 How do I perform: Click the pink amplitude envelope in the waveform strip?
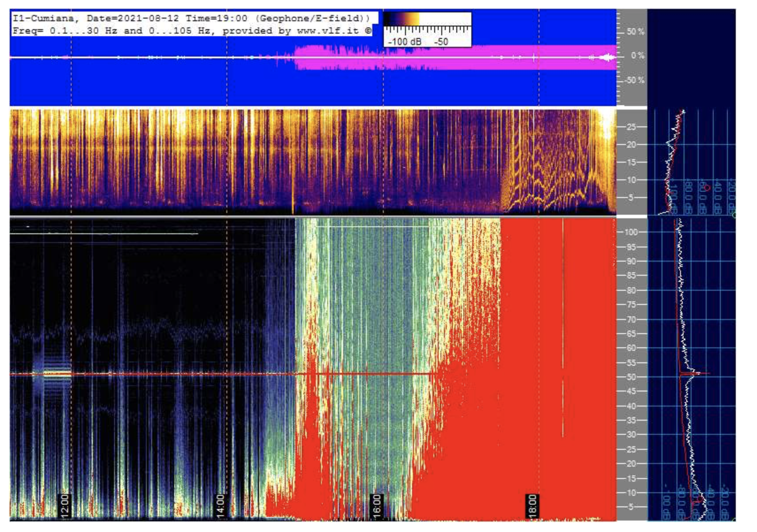click(455, 57)
